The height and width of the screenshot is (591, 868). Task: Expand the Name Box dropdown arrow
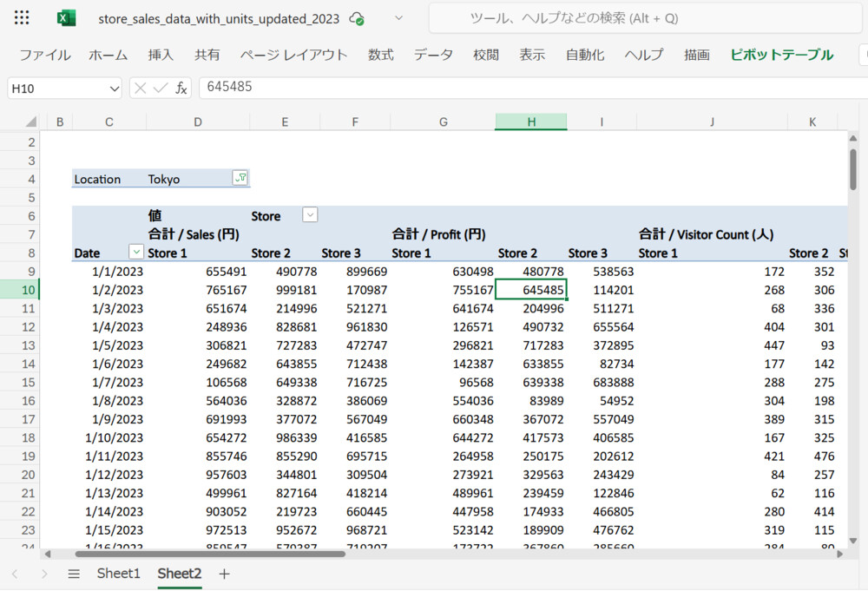(x=114, y=89)
